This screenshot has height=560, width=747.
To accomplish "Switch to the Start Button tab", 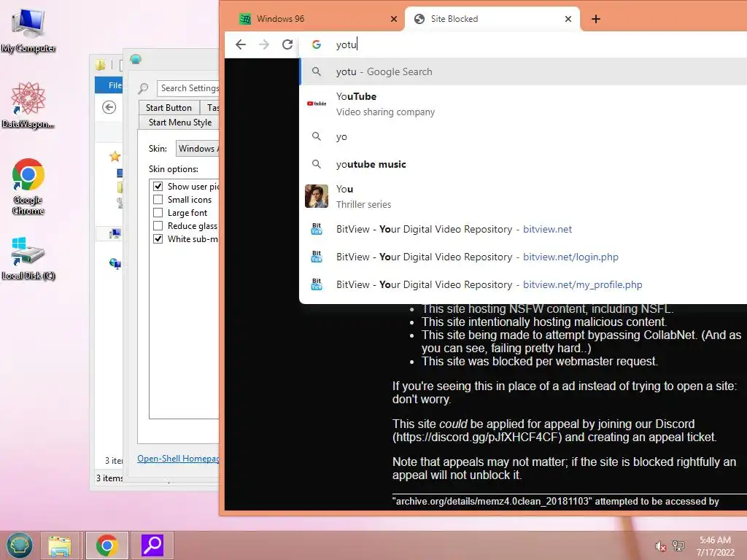I will (x=169, y=108).
